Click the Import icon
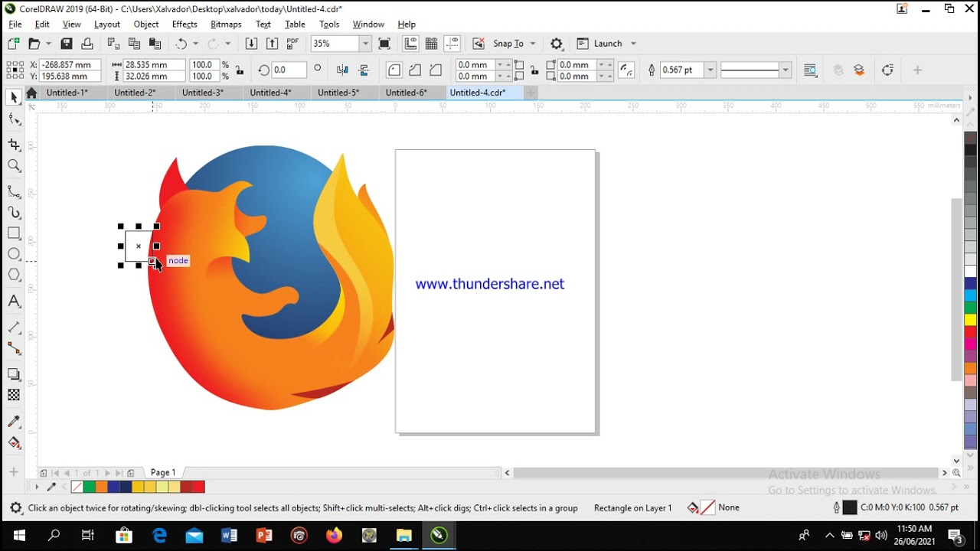980x551 pixels. tap(251, 44)
